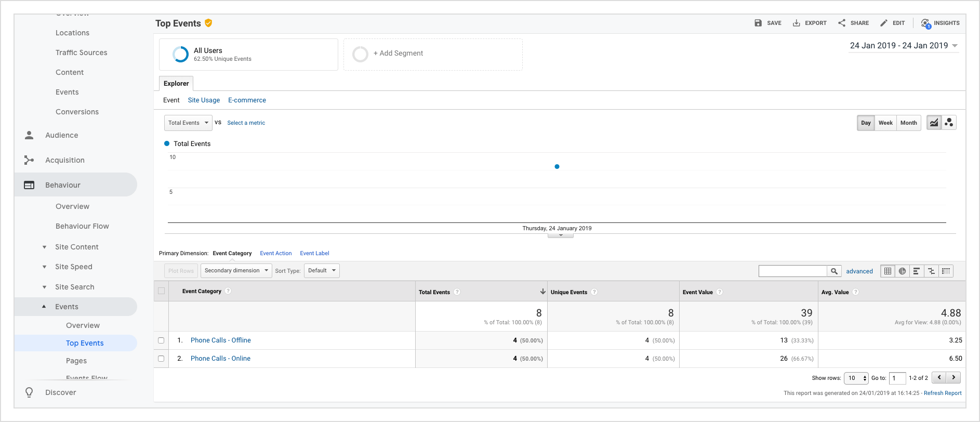This screenshot has width=980, height=422.
Task: Switch the graph to Day granularity
Action: tap(866, 123)
